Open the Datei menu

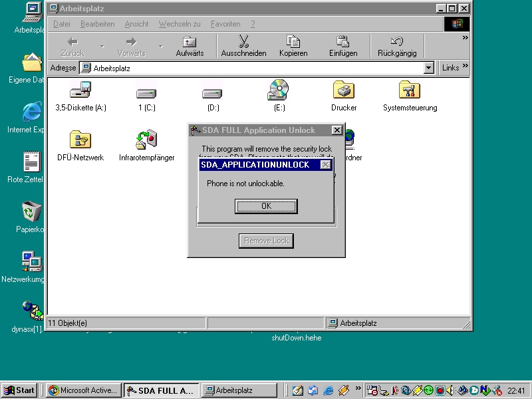click(x=62, y=24)
